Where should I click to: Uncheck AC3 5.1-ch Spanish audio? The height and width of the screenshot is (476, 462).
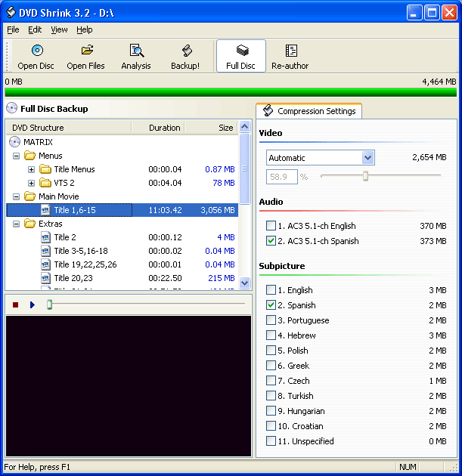(x=271, y=241)
